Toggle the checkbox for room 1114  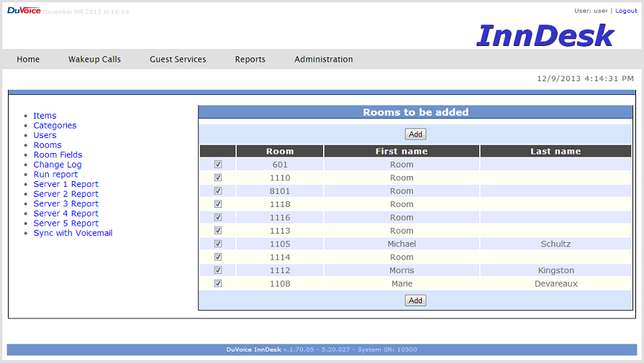[x=218, y=257]
